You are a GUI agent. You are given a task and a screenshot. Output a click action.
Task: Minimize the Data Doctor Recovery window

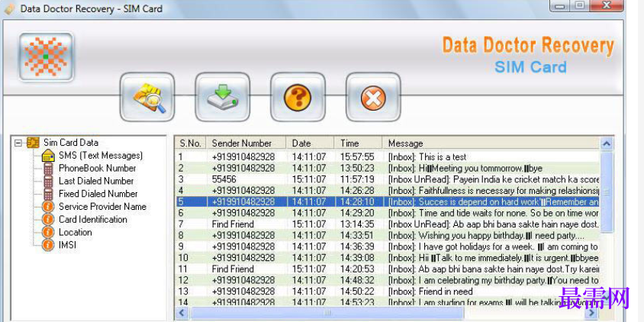pyautogui.click(x=561, y=5)
